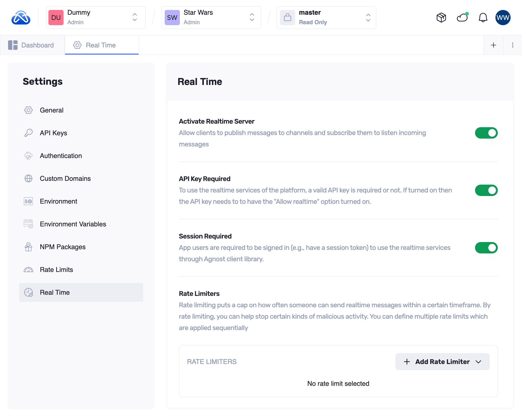Click the WW user avatar
This screenshot has width=522, height=420.
(503, 18)
